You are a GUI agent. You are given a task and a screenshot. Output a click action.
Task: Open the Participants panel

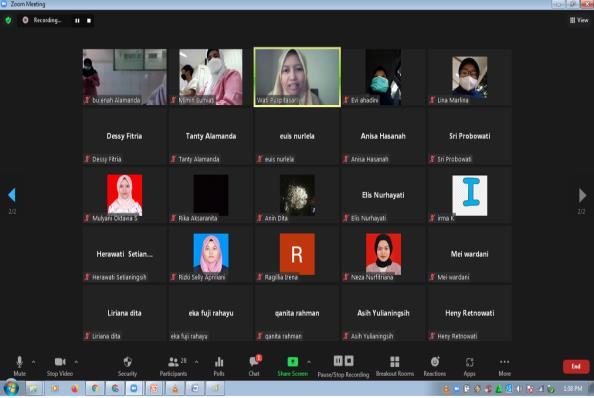tap(174, 366)
